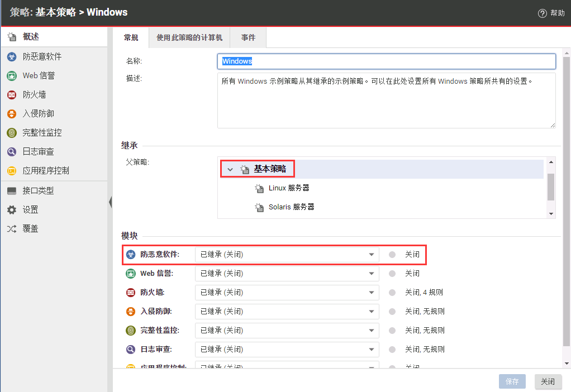Click the 保存 button
Image resolution: width=571 pixels, height=392 pixels.
click(512, 382)
